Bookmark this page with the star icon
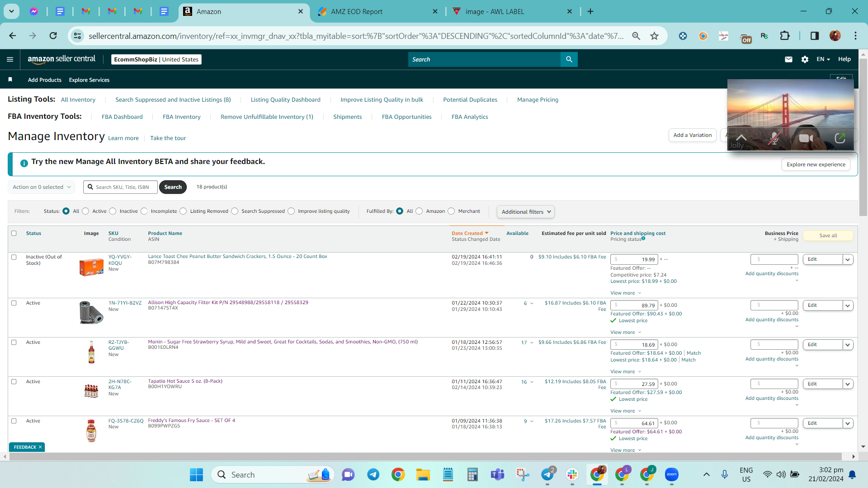868x488 pixels. pos(654,36)
